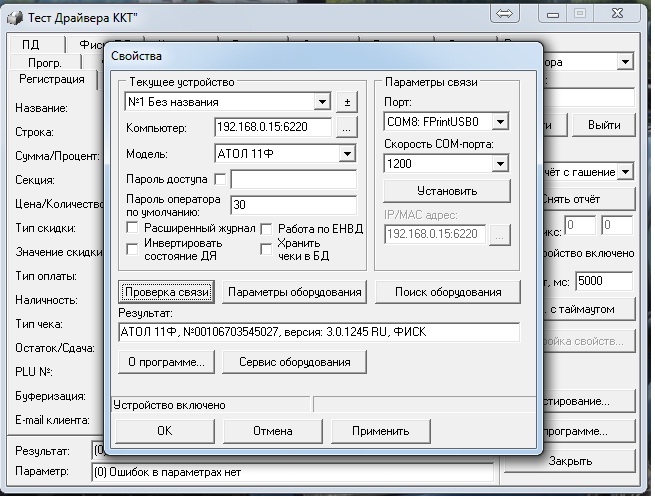Click the Сумма/Процент label

pos(58,156)
